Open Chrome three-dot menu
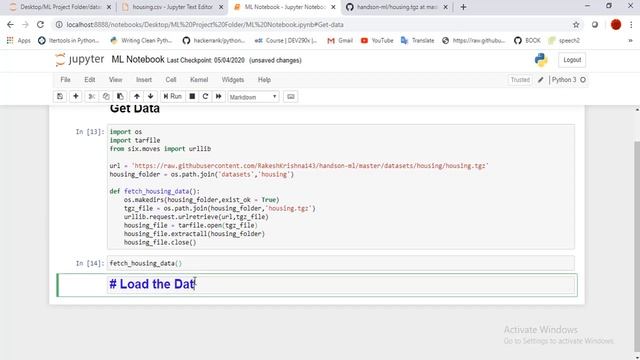640x360 pixels. point(631,24)
